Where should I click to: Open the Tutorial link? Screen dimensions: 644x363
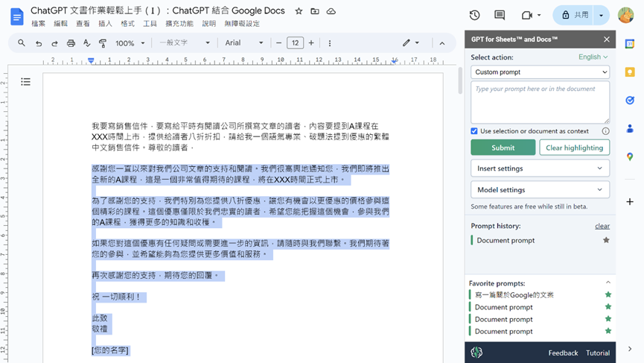point(598,353)
